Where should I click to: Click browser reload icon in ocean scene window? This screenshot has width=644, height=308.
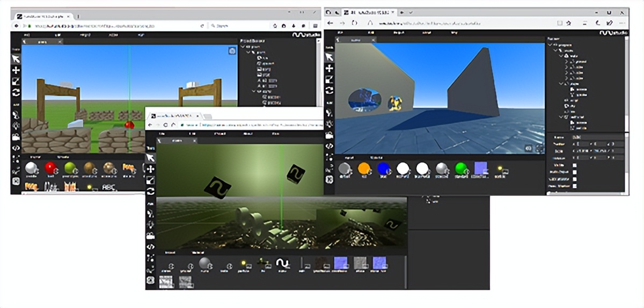tap(355, 23)
